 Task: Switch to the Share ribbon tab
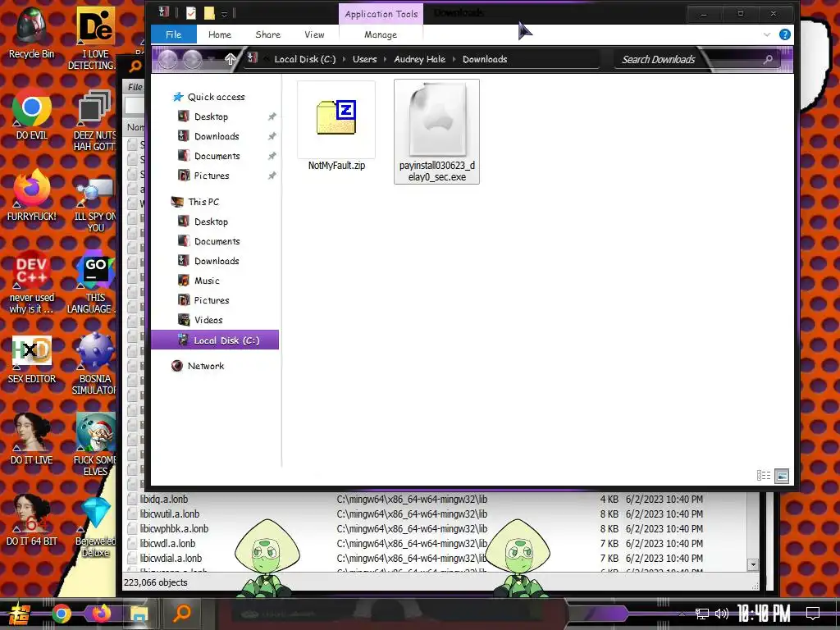pyautogui.click(x=268, y=34)
